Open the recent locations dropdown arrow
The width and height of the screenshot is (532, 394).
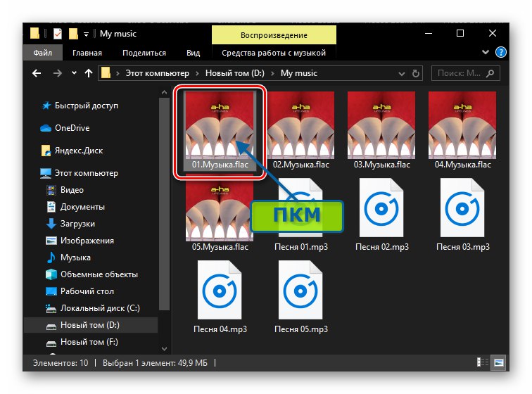74,73
